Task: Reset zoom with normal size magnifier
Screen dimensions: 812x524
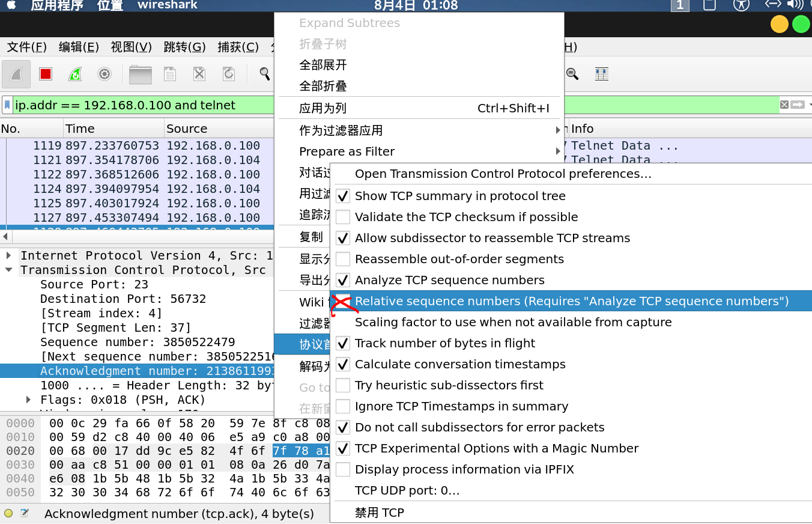Action: pyautogui.click(x=572, y=74)
